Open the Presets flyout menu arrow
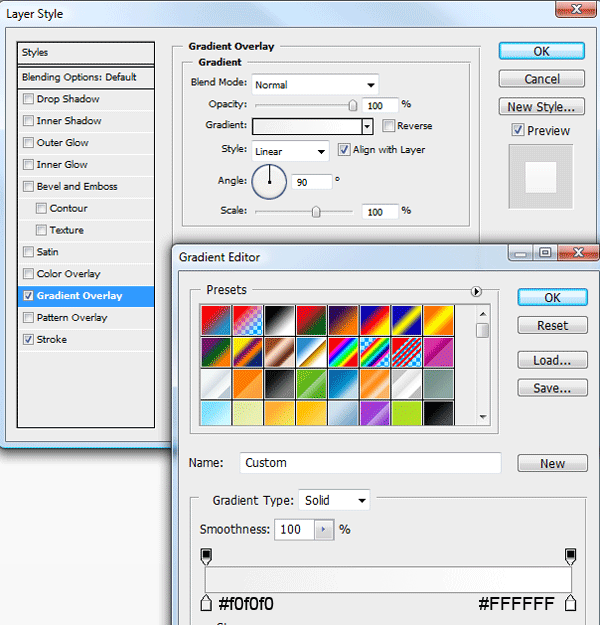The height and width of the screenshot is (625, 600). tap(476, 291)
